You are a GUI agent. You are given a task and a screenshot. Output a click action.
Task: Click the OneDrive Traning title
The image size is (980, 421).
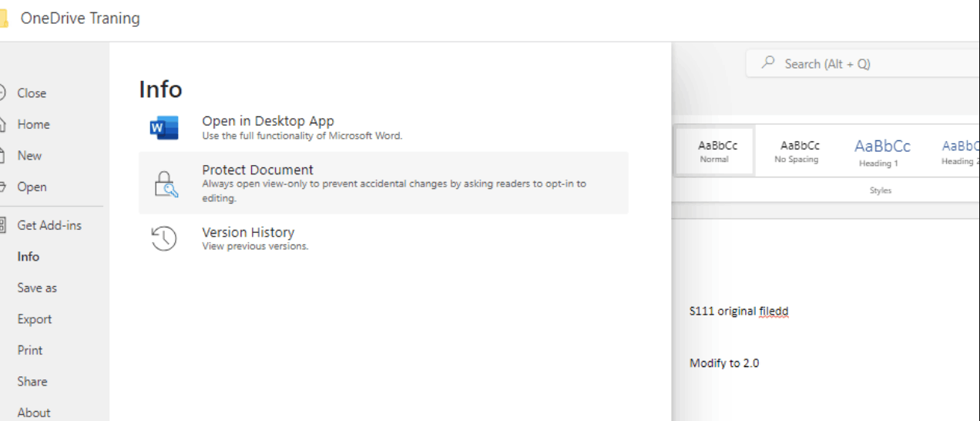[x=80, y=19]
